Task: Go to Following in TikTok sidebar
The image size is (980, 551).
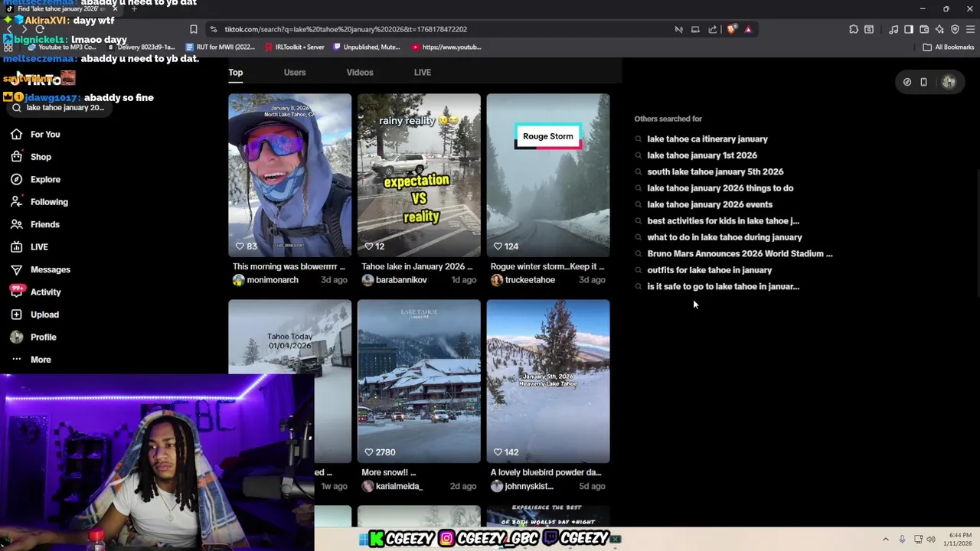Action: (39, 202)
